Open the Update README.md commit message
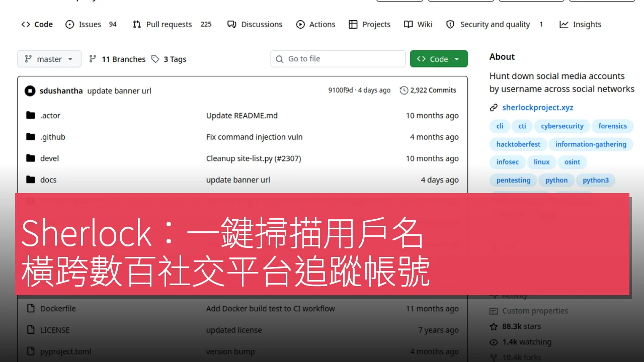 coord(242,115)
